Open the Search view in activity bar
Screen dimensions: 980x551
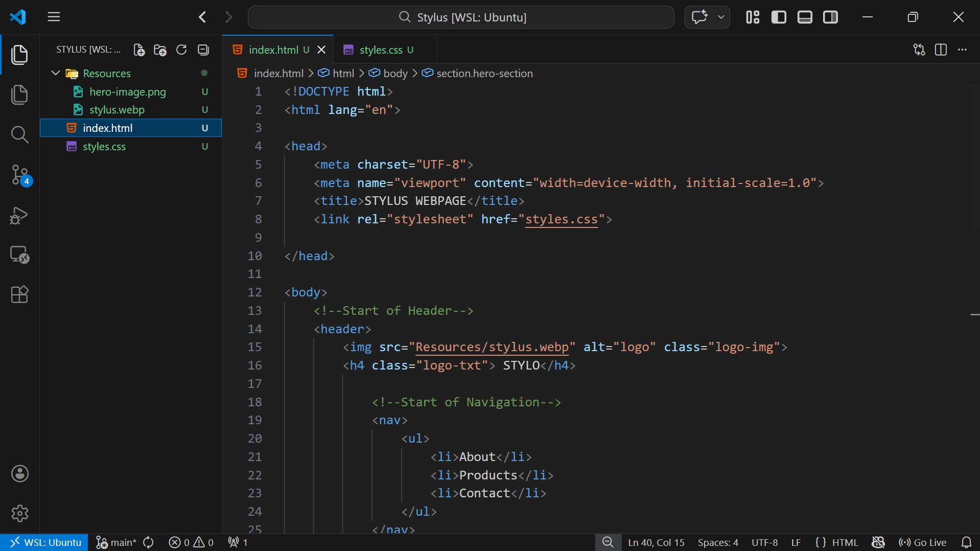(x=19, y=135)
